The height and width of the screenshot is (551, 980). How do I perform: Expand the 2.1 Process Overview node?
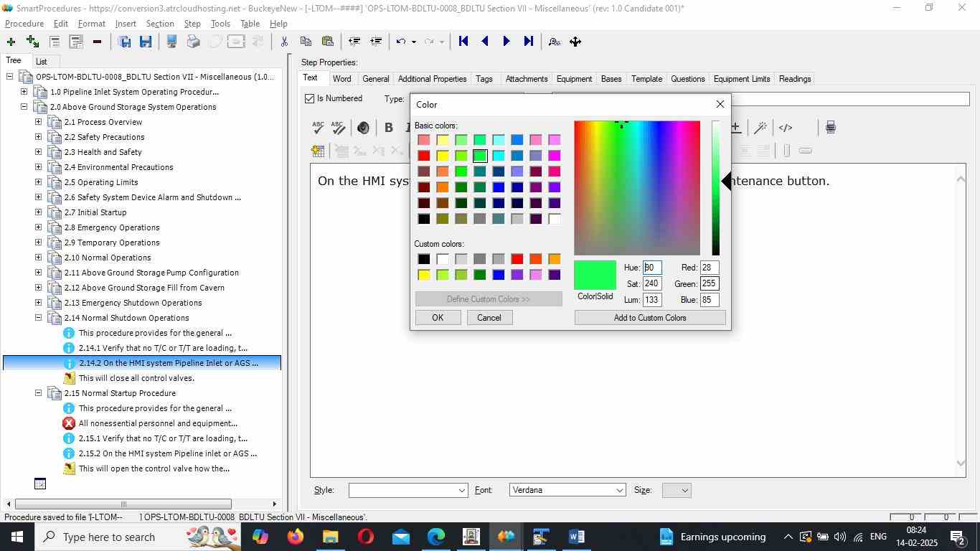point(38,122)
